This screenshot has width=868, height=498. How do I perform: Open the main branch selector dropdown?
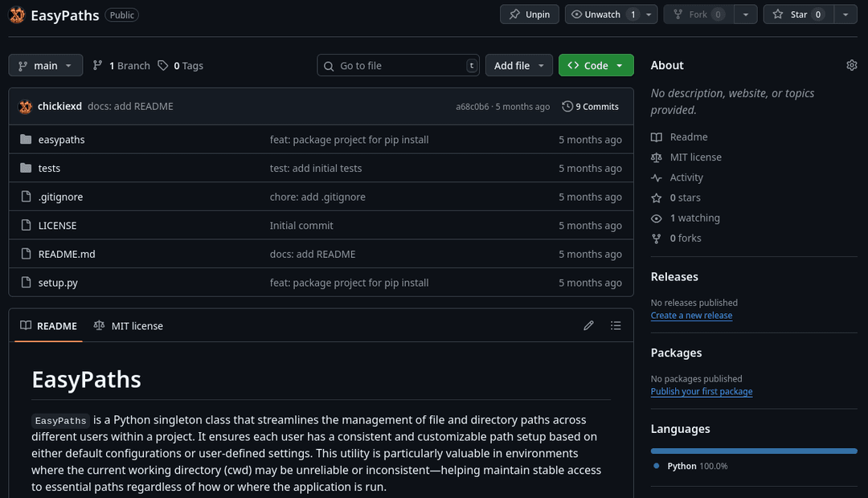tap(45, 65)
